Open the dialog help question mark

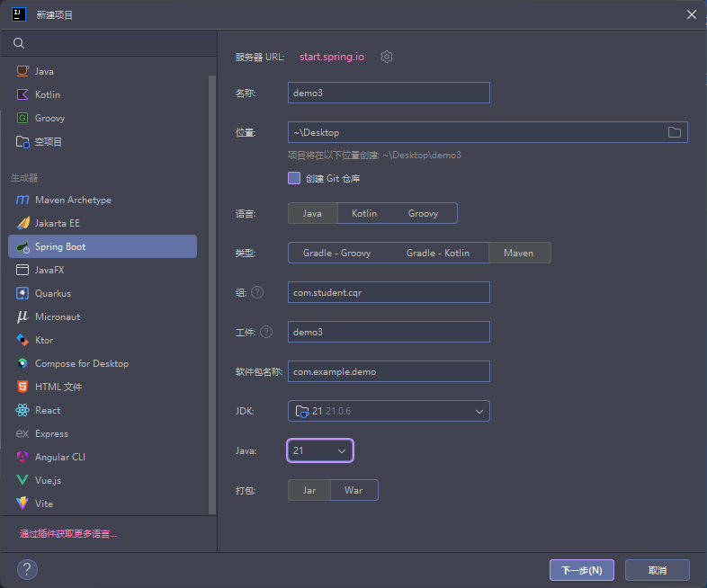[27, 569]
